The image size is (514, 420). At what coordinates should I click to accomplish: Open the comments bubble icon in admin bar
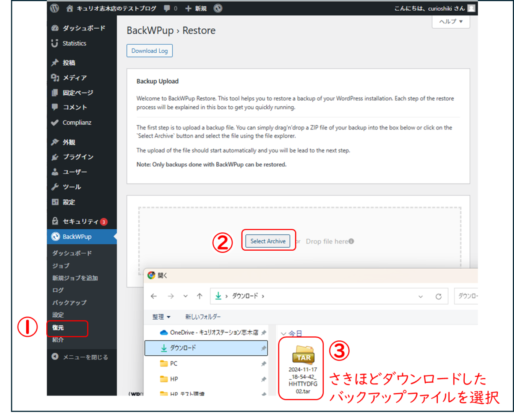(167, 8)
